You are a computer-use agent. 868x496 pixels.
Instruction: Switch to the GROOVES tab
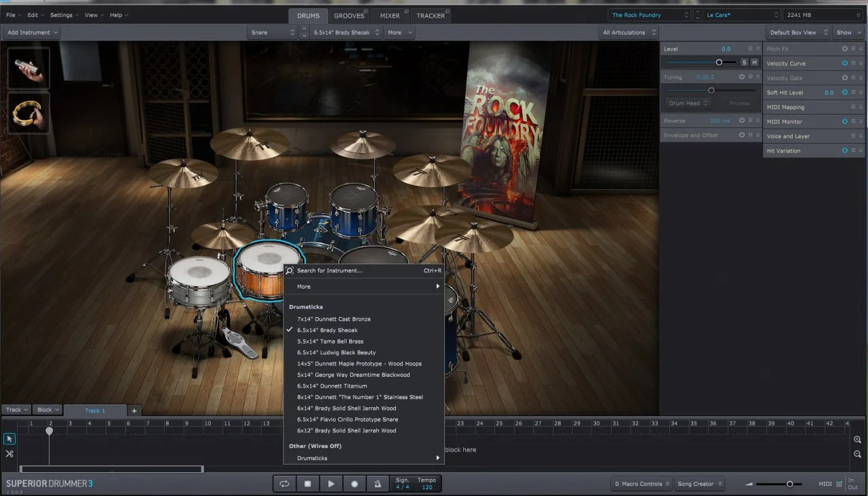click(x=350, y=15)
